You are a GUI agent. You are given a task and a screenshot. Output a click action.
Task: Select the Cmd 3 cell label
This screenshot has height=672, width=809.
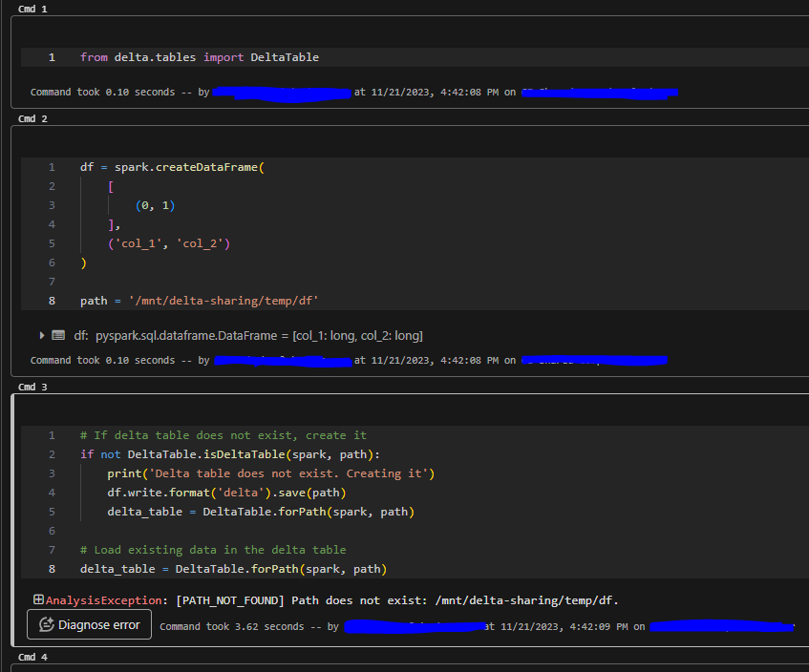(x=32, y=387)
